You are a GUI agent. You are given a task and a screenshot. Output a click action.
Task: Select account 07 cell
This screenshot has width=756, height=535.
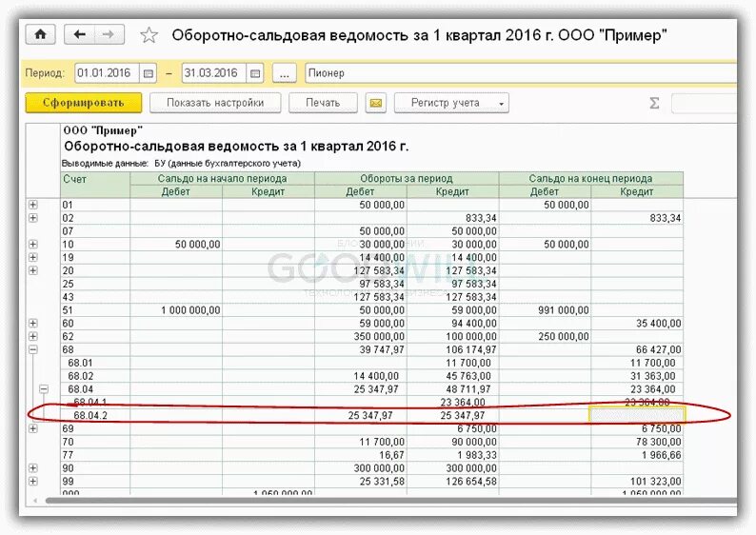(95, 231)
